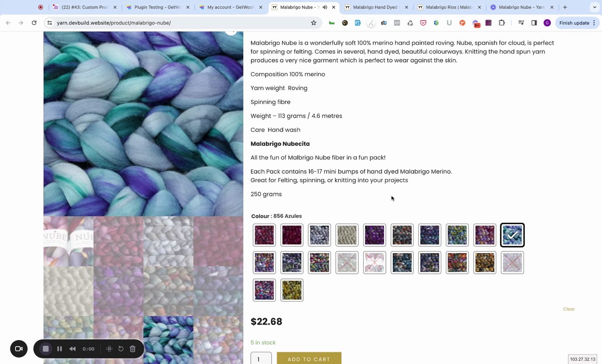Close the 'Plugin Testing' tab

coord(188,7)
